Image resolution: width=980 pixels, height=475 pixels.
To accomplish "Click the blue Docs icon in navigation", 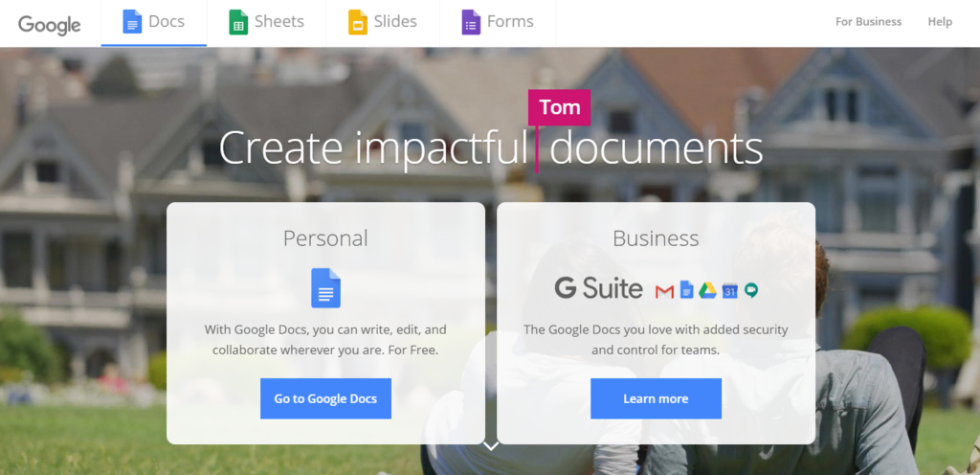I will click(132, 22).
